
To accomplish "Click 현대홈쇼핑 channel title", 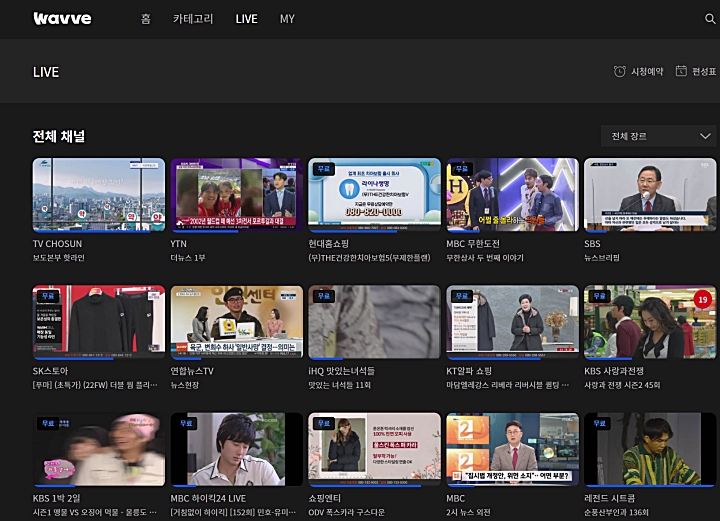I will (328, 244).
